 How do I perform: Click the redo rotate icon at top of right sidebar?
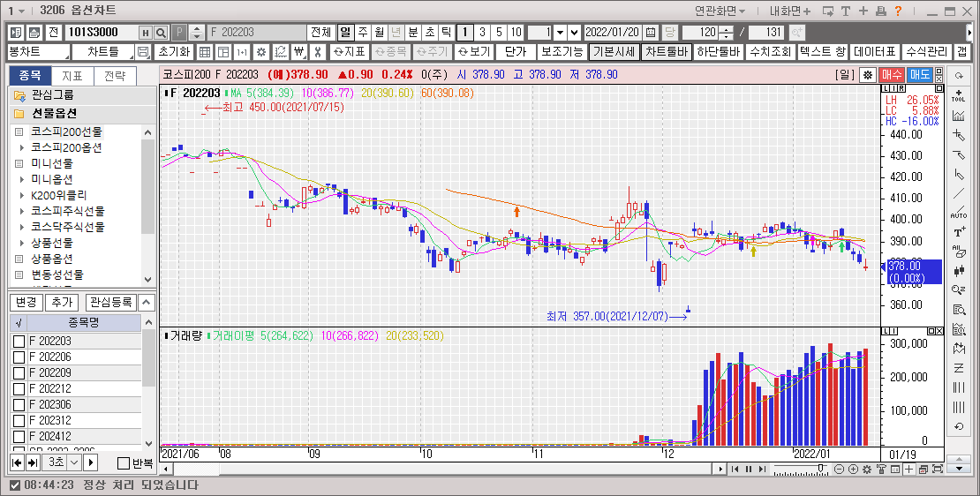coord(959,76)
